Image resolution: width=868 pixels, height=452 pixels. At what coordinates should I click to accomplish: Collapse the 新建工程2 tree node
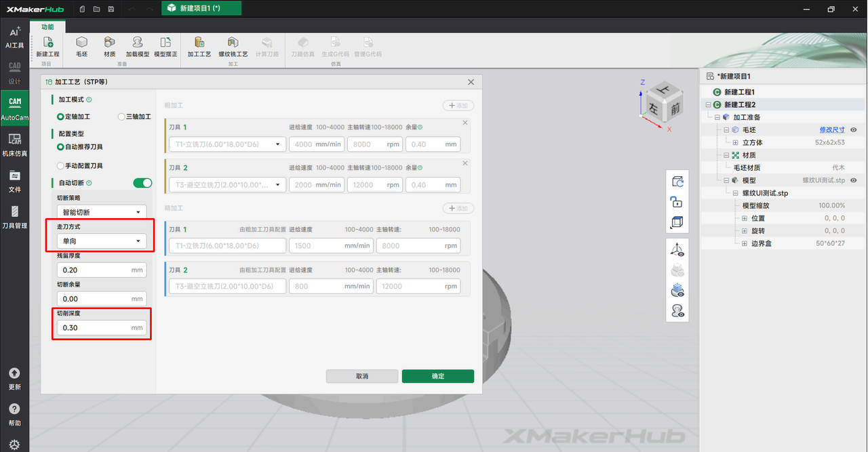click(x=709, y=104)
